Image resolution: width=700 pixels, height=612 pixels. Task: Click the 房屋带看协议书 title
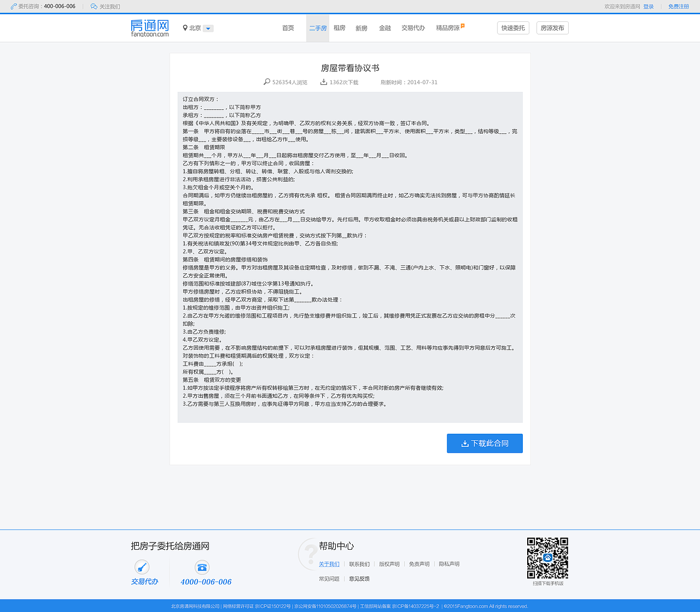click(350, 68)
